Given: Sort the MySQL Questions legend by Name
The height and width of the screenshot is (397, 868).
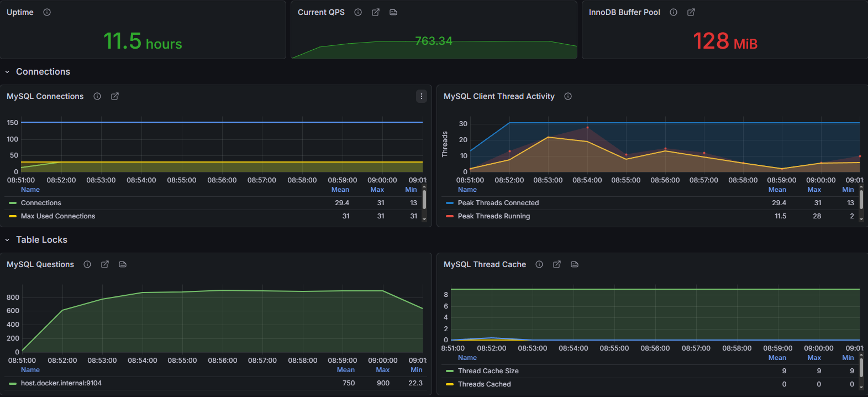Looking at the screenshot, I should [30, 370].
